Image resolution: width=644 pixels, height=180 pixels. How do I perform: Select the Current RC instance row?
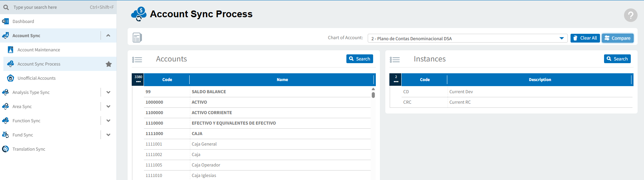517,102
